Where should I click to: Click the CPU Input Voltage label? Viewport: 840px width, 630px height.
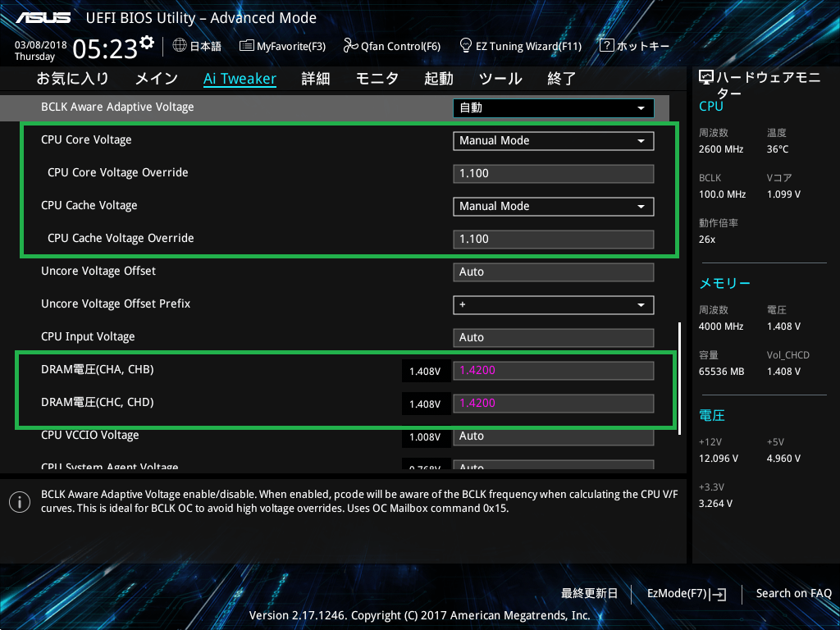tap(88, 337)
